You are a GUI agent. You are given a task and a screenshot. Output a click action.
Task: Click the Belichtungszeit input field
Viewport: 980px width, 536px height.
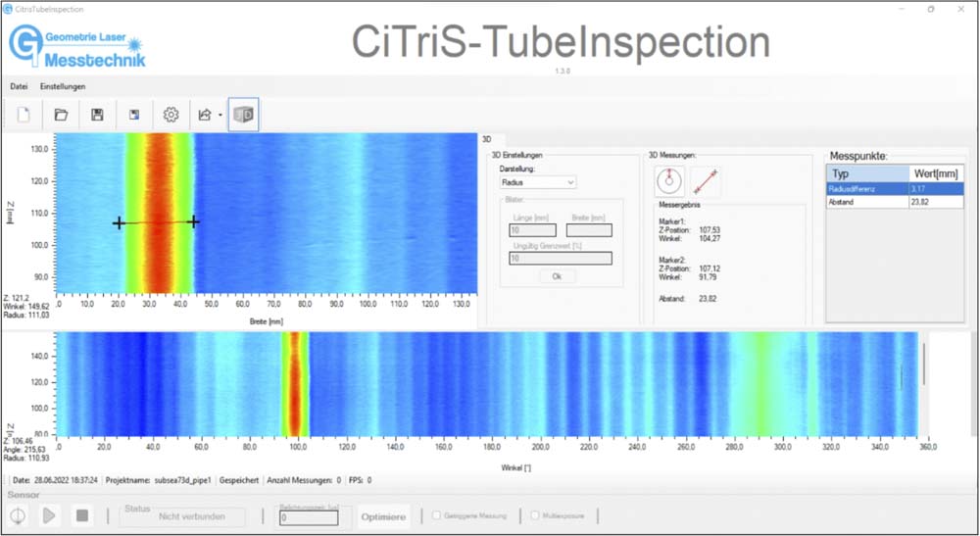click(309, 518)
